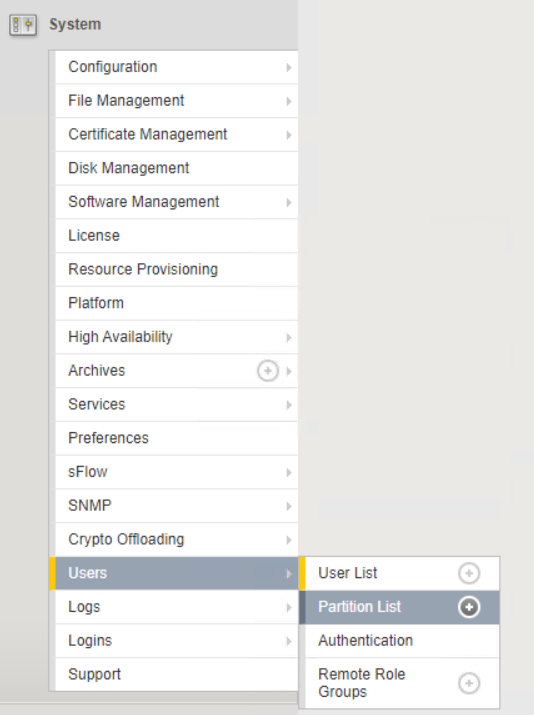Expand the Crypto Offloading submenu arrow
534x715 pixels.
(x=289, y=540)
